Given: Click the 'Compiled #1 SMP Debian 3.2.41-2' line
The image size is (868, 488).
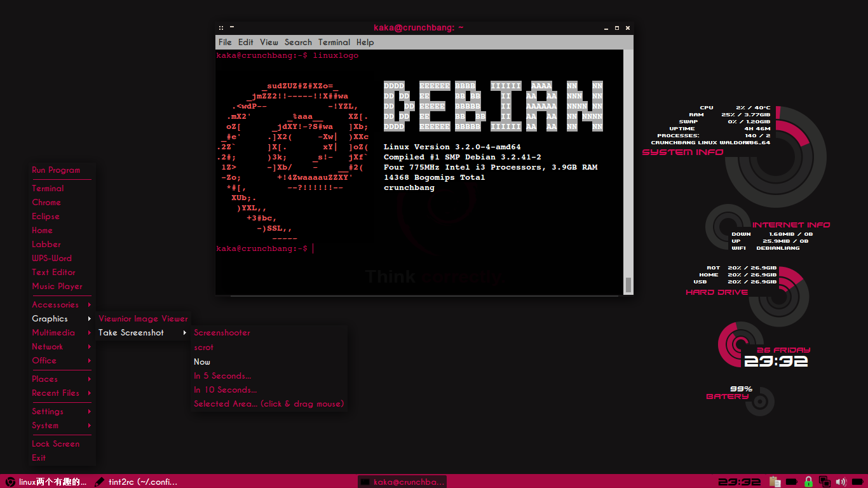Looking at the screenshot, I should (x=463, y=157).
